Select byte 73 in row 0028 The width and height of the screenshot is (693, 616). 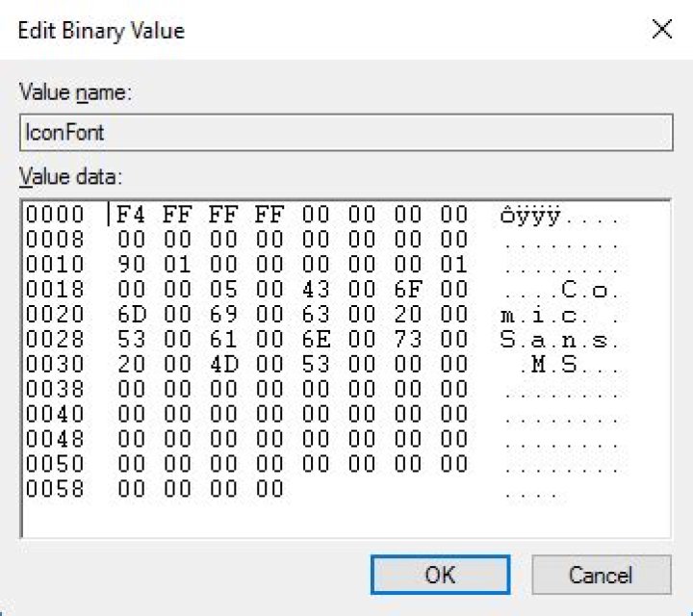pos(408,340)
